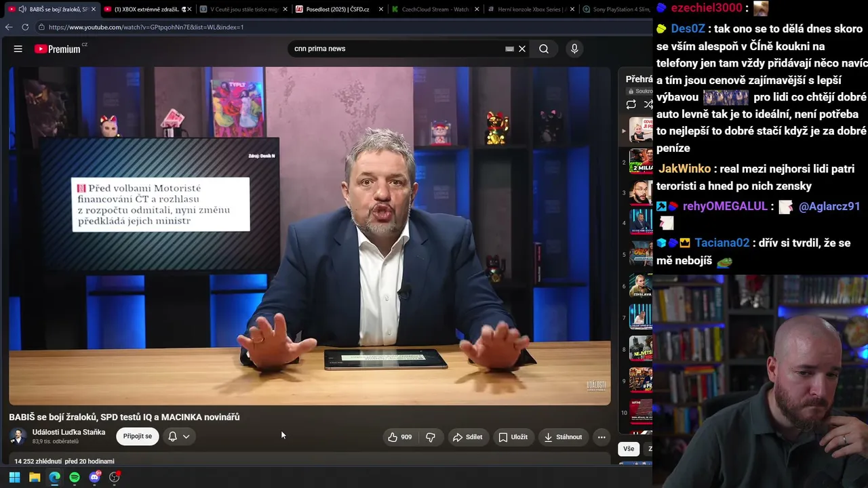Go back with the browser back arrow

9,27
